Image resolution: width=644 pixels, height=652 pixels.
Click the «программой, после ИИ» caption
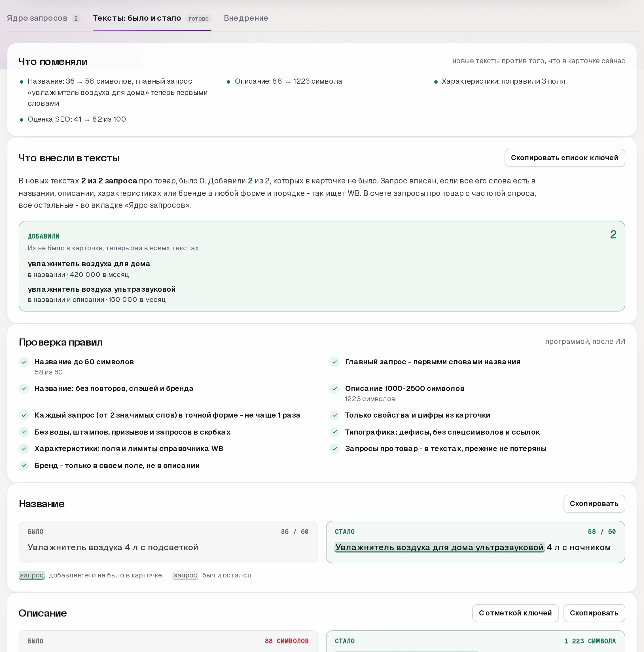585,342
